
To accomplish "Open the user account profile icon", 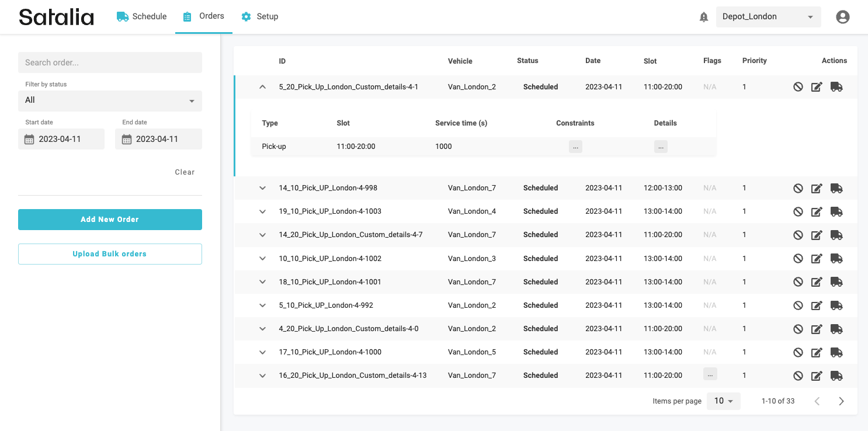I will (842, 17).
